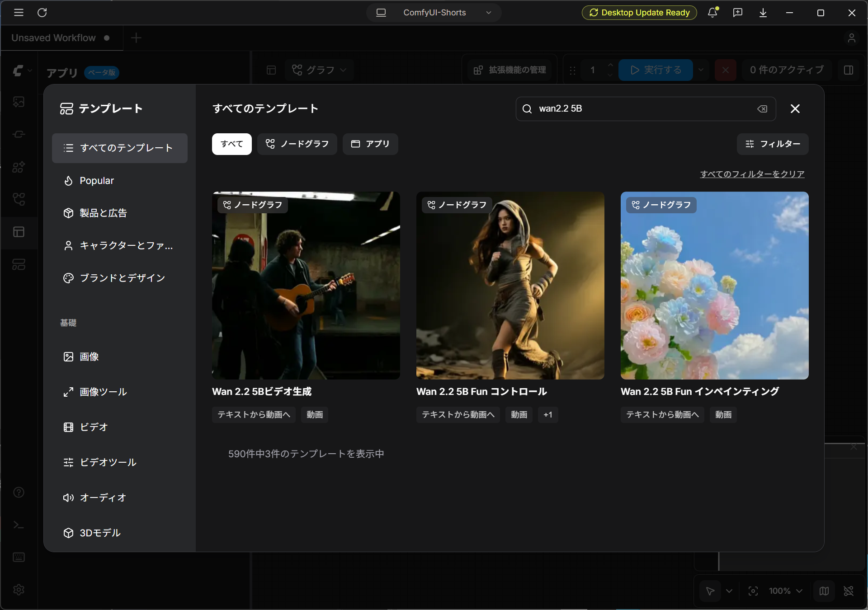The image size is (868, 610).
Task: Open the downloads arrow icon
Action: pos(763,13)
